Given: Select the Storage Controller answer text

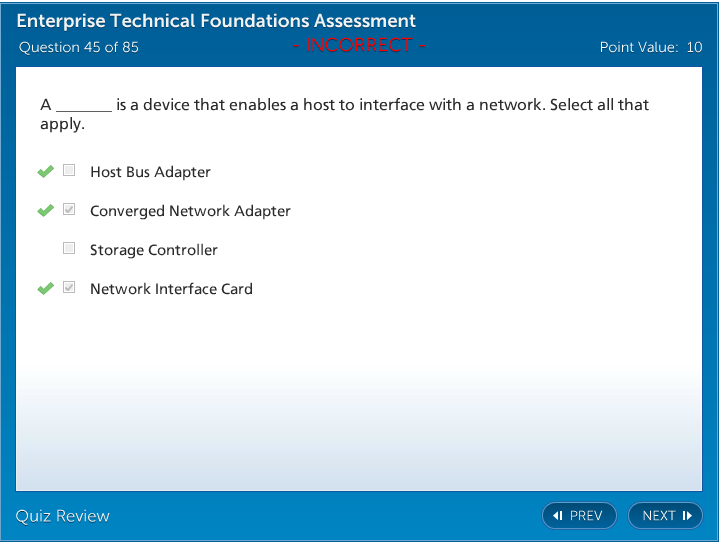Looking at the screenshot, I should coord(154,250).
